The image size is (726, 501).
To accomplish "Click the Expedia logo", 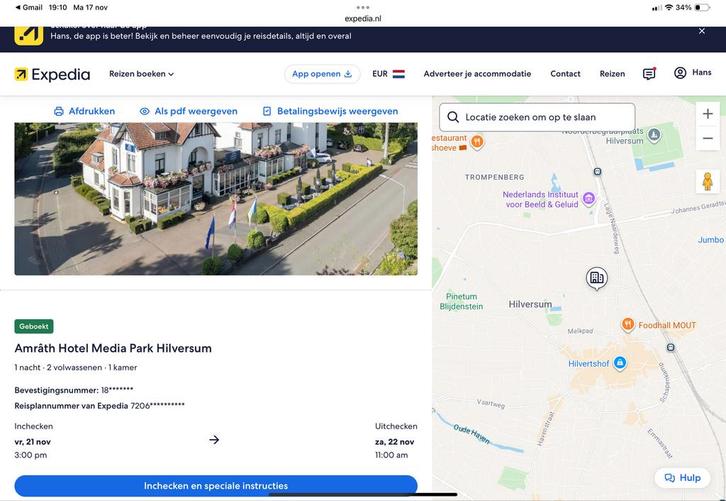I will tap(52, 74).
